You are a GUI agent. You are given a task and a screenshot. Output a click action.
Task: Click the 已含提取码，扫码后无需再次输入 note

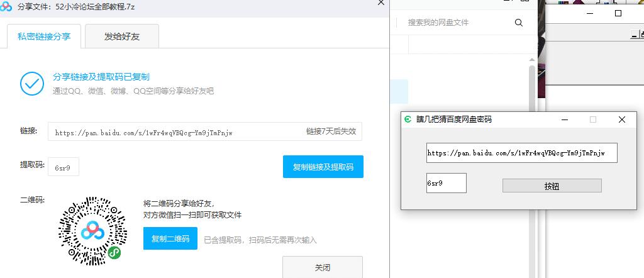(x=260, y=240)
